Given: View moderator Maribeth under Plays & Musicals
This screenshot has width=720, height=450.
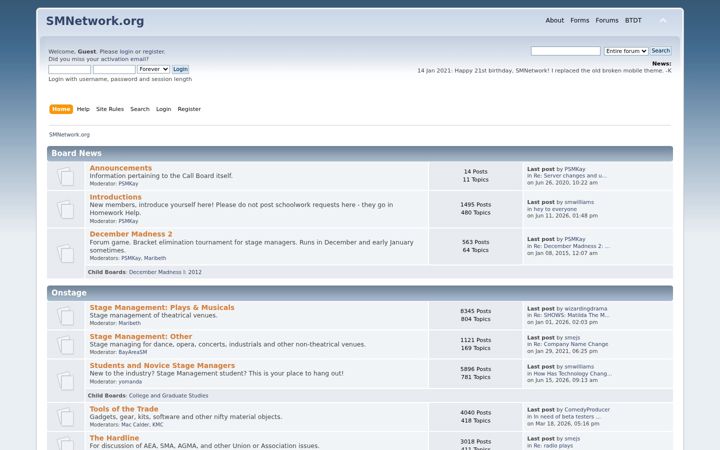Looking at the screenshot, I should click(130, 323).
